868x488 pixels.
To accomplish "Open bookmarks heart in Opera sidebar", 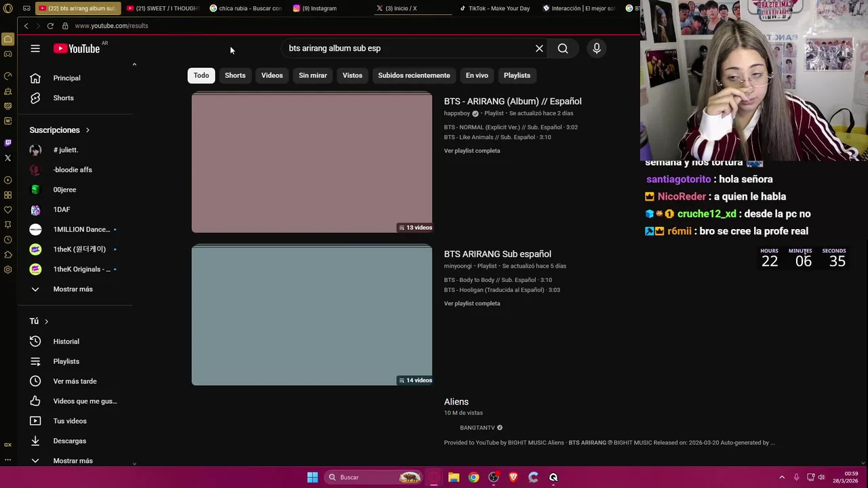I will click(x=7, y=209).
